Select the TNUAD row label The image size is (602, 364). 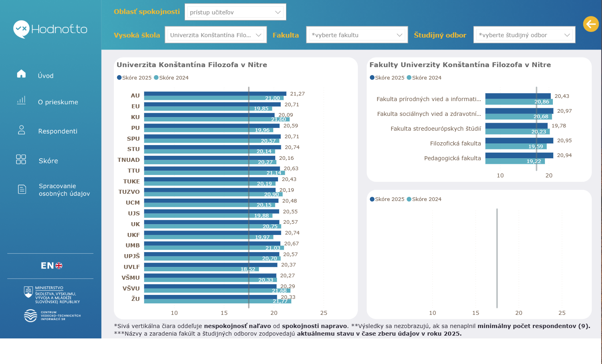pyautogui.click(x=129, y=160)
